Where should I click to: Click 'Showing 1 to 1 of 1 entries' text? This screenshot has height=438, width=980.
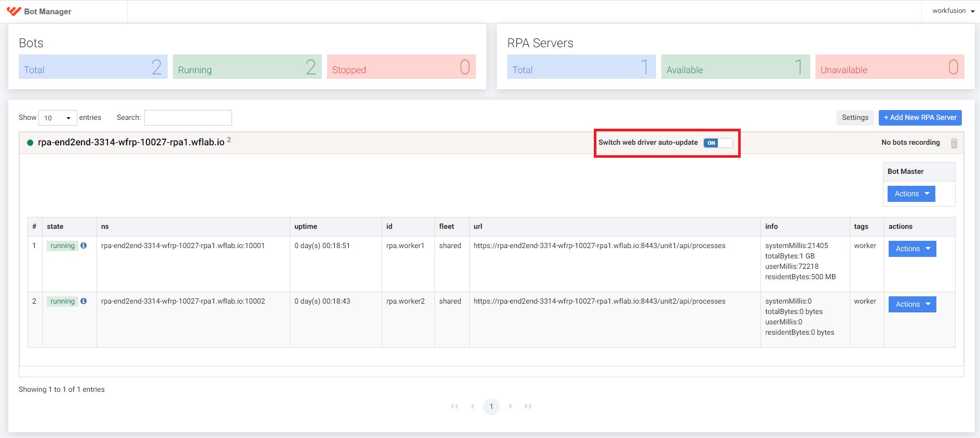tap(62, 389)
